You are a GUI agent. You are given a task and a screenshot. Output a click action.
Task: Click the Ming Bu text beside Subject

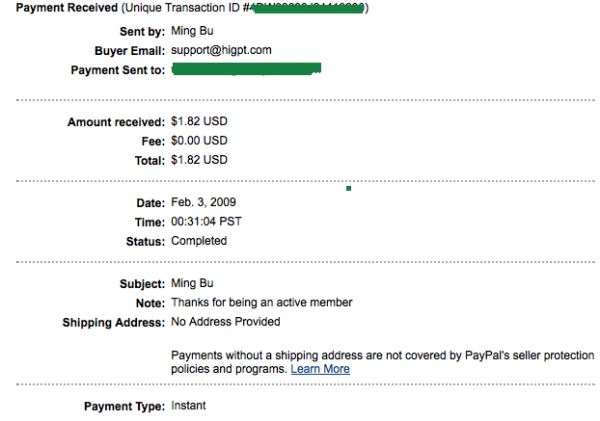pos(191,284)
